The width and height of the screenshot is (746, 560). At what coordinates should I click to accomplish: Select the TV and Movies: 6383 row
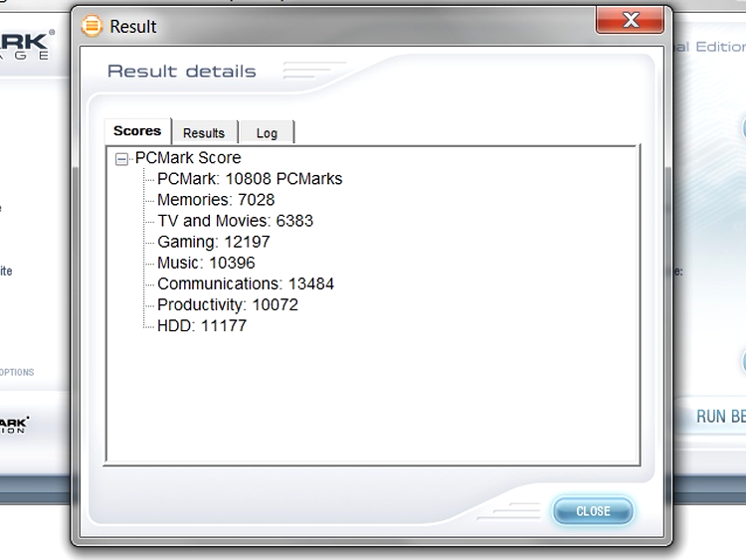[x=235, y=221]
